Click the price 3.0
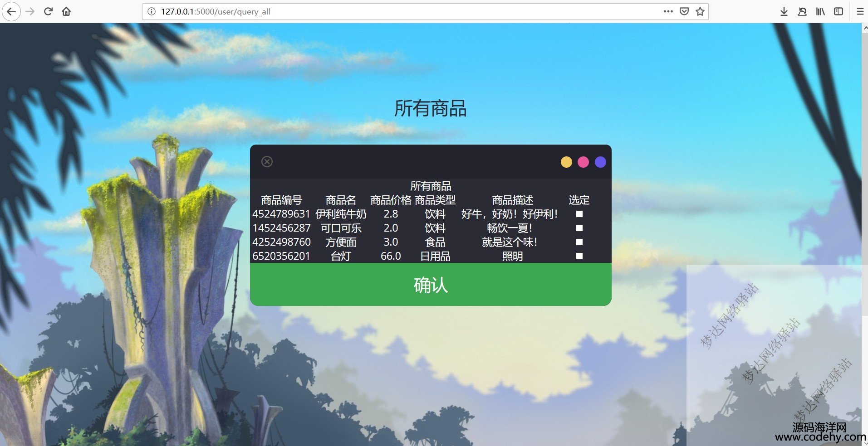The width and height of the screenshot is (868, 446). click(391, 242)
